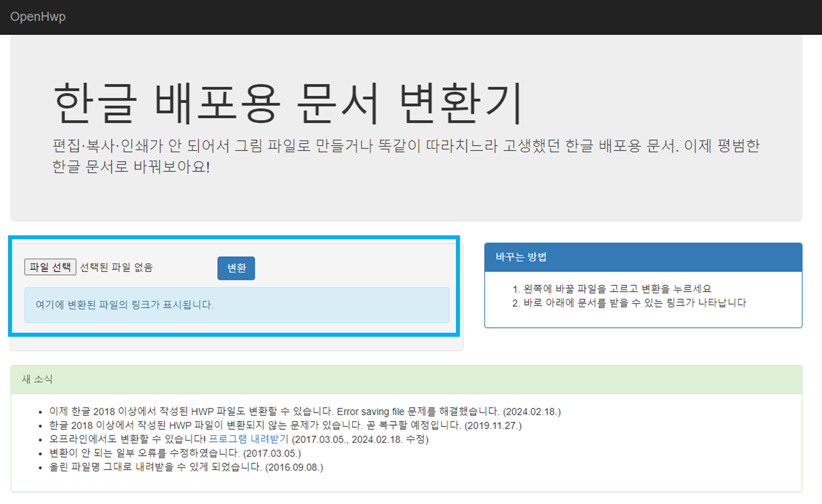The image size is (822, 504).
Task: Click the light blue info alert box
Action: coord(237,305)
